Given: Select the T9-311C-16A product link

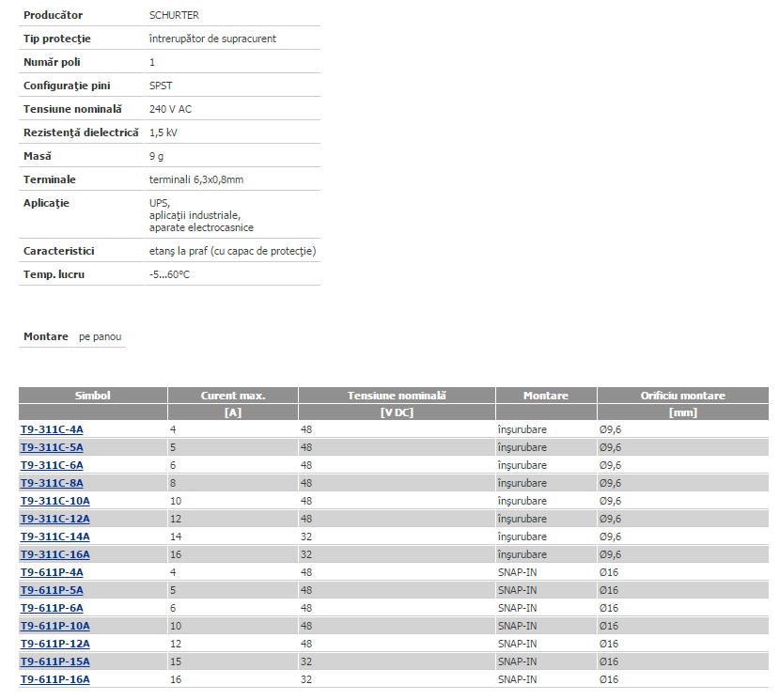Looking at the screenshot, I should click(55, 554).
